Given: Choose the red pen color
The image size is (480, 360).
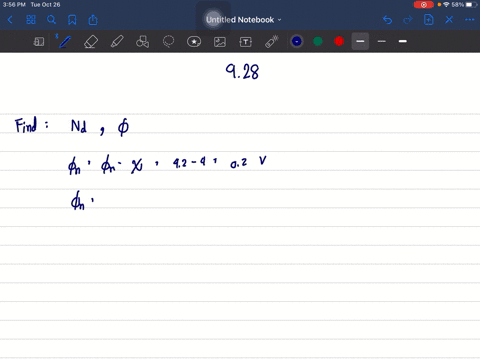Looking at the screenshot, I should (x=339, y=41).
